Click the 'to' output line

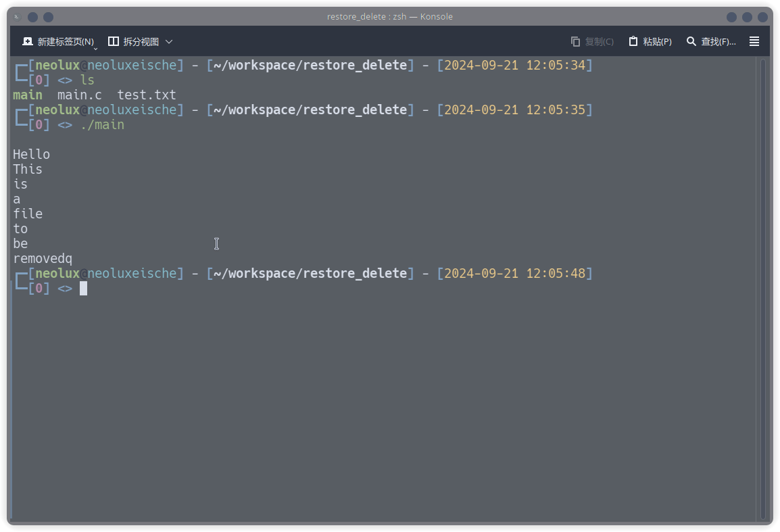pyautogui.click(x=20, y=229)
